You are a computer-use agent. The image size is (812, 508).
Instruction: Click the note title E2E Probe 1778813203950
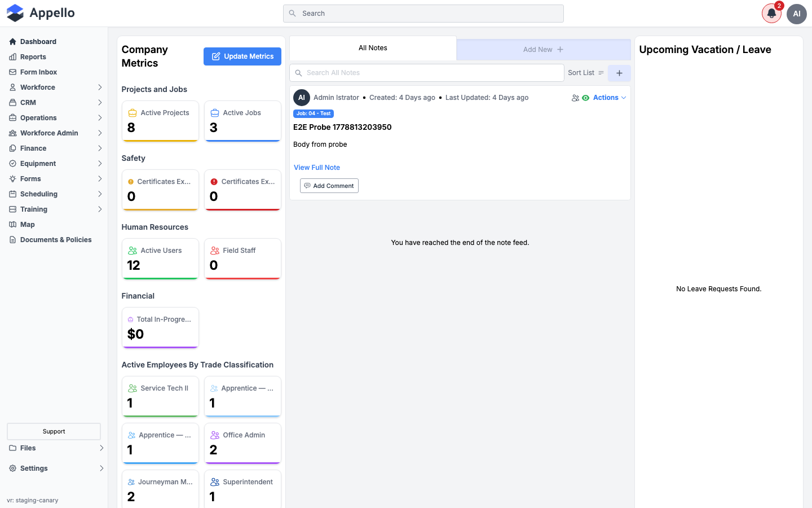coord(342,127)
